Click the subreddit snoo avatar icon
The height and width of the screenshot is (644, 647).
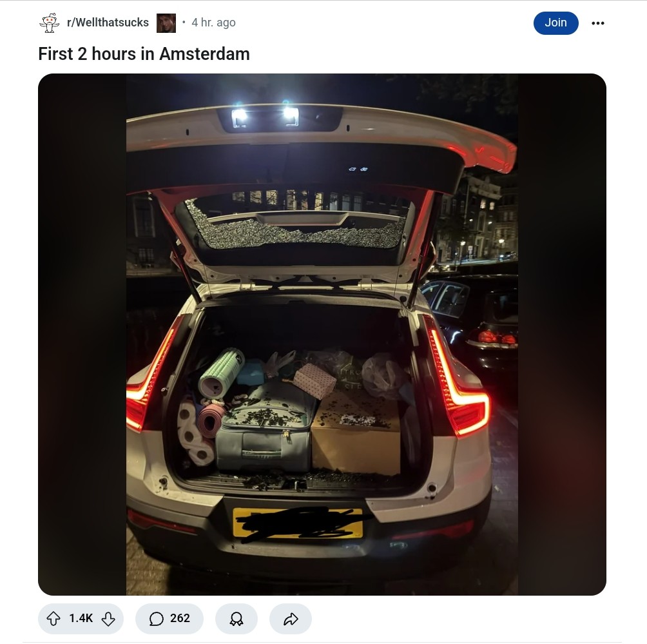(x=50, y=23)
